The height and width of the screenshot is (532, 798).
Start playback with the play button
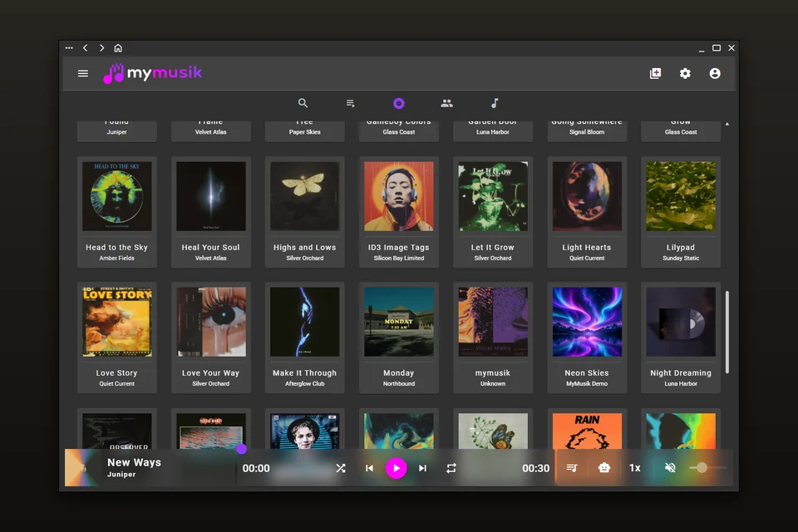(x=396, y=468)
